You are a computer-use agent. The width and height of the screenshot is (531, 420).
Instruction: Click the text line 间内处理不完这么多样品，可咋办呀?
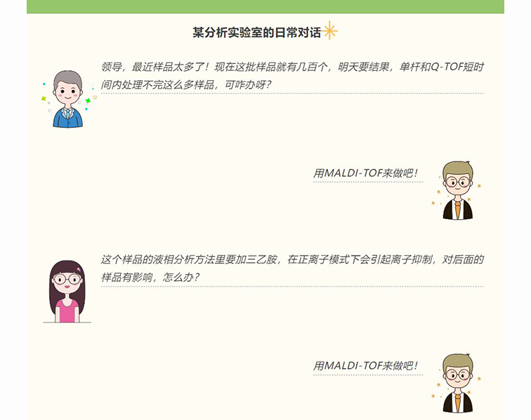(x=186, y=85)
